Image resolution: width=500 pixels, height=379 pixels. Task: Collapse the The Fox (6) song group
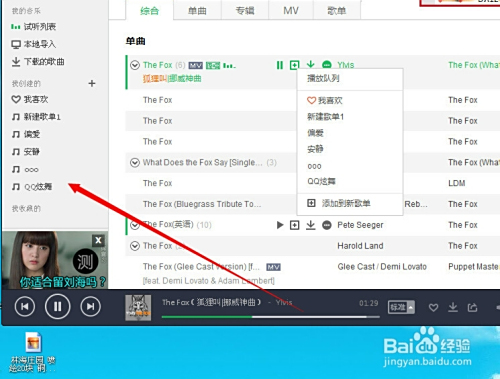135,65
